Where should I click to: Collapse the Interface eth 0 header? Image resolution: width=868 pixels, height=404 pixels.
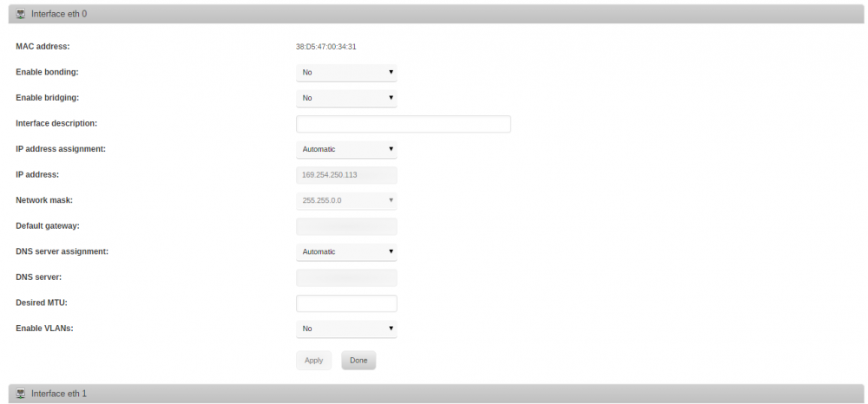tap(437, 14)
